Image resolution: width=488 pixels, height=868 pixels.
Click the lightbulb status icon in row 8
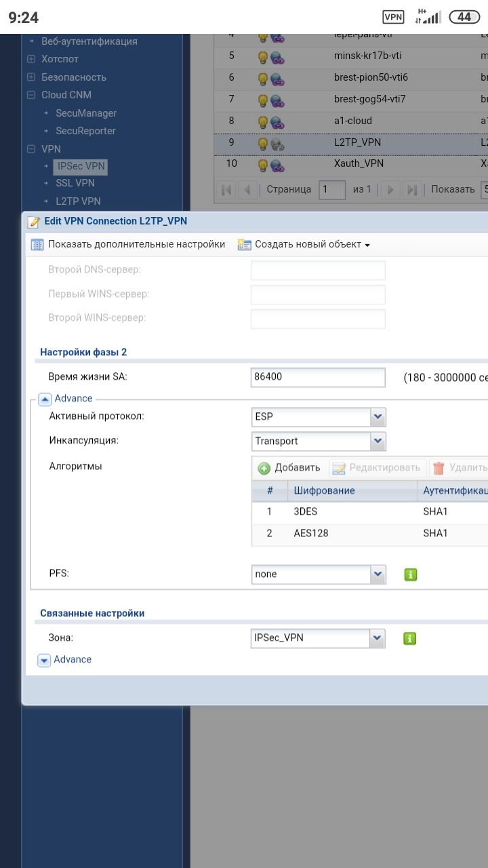[263, 121]
